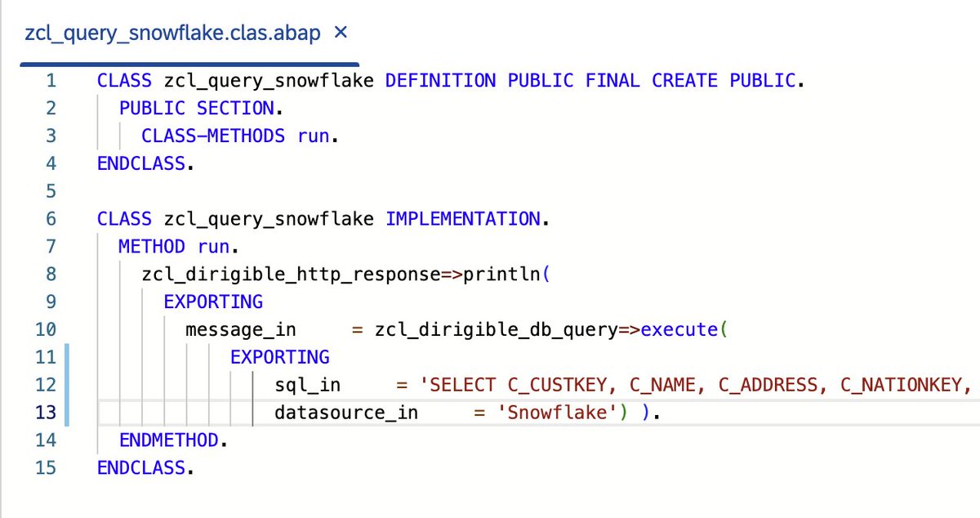Click 'zcl_dirigible_http_response=>println(' on line 8

pos(345,275)
